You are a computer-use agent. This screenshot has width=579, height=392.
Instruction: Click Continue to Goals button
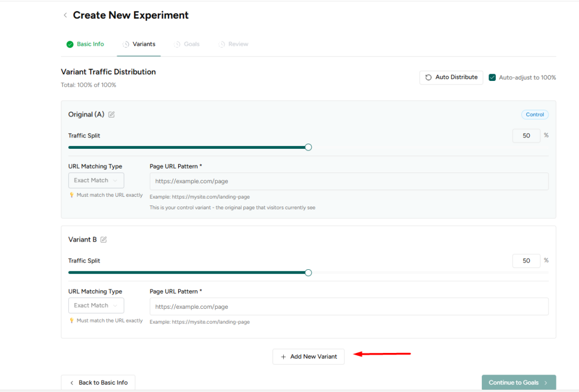coord(518,382)
